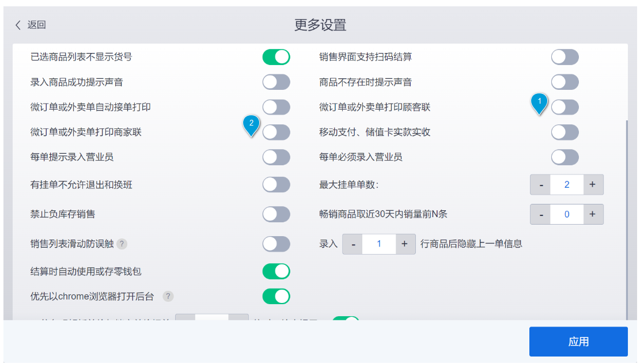Image resolution: width=644 pixels, height=364 pixels.
Task: Toggle 微订单或外卖单打印顾客联 switch
Action: (565, 107)
